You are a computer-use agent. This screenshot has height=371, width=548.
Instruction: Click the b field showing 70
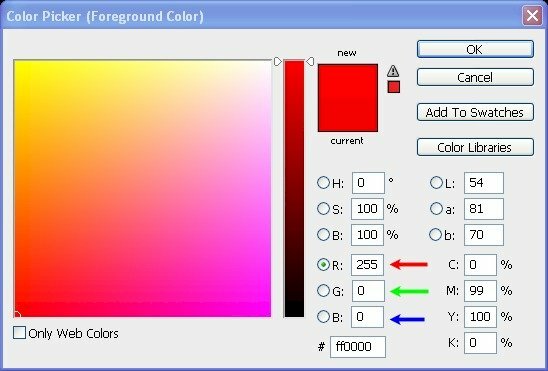(x=484, y=235)
